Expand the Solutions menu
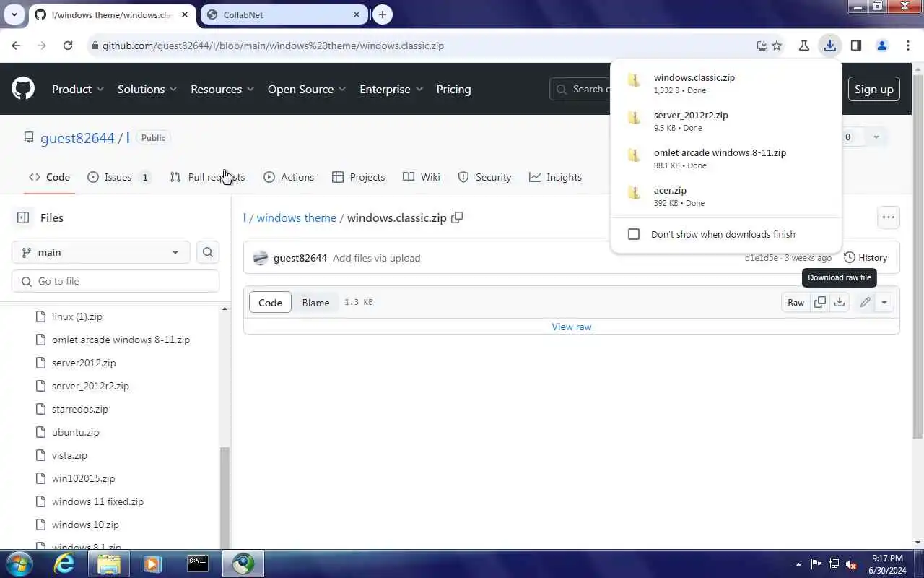The width and height of the screenshot is (924, 578). pyautogui.click(x=148, y=89)
